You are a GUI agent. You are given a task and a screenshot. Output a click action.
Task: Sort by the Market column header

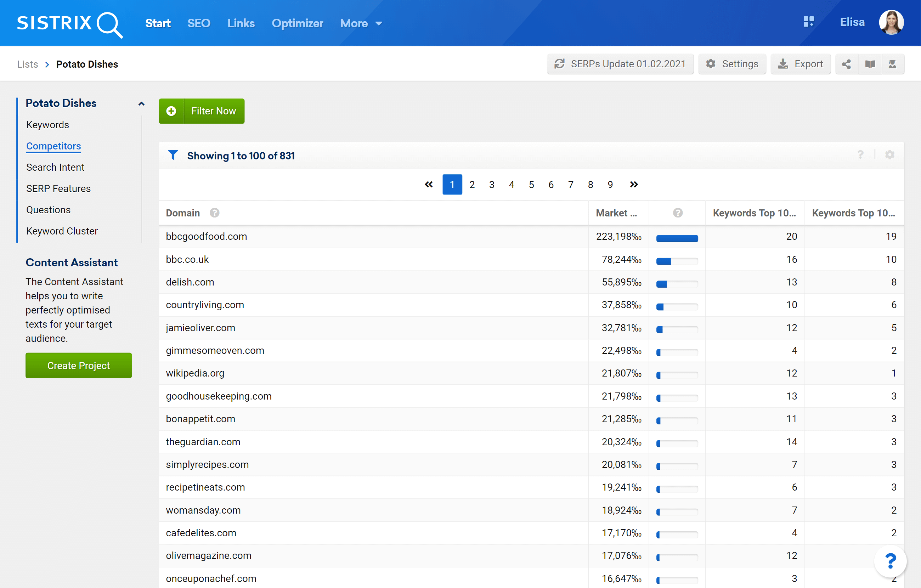616,213
